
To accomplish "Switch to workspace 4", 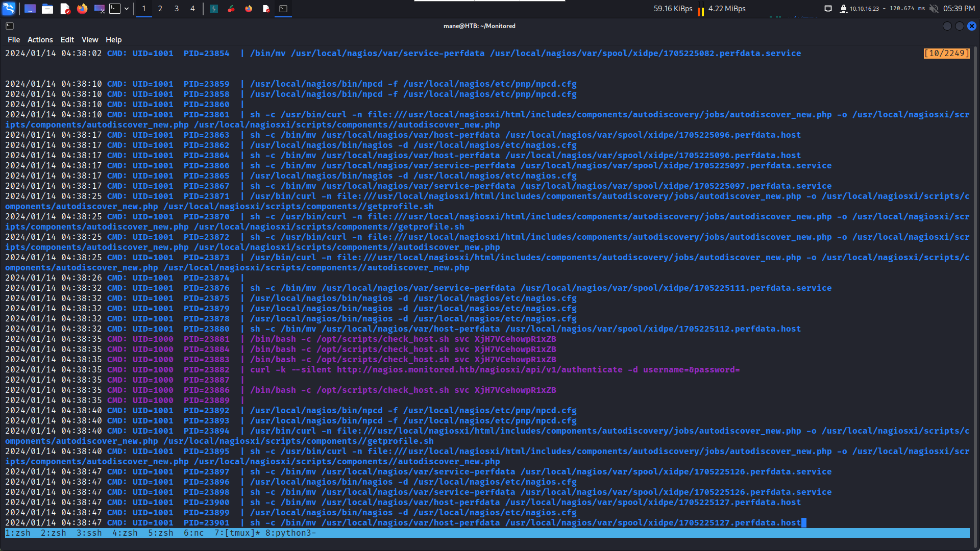I will click(x=192, y=9).
